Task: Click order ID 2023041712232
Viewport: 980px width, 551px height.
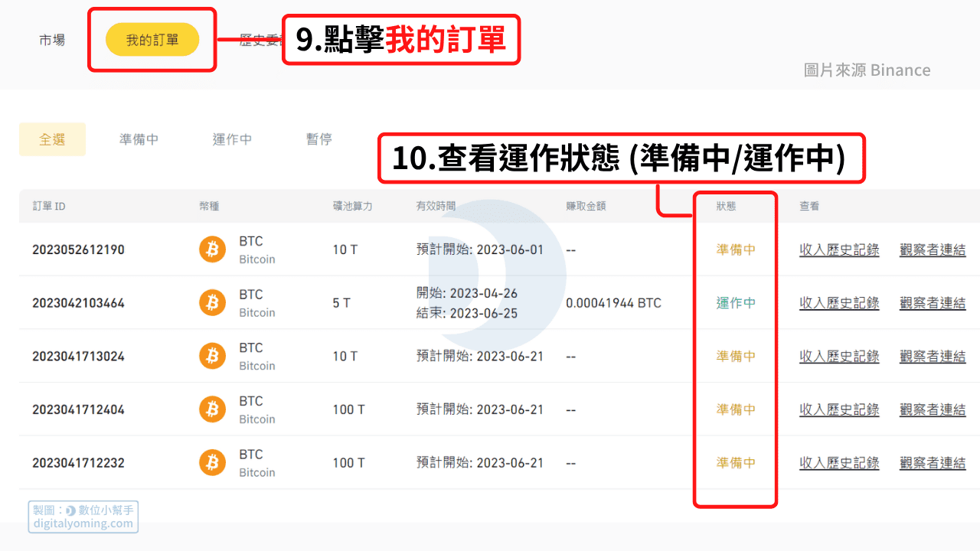Action: pos(78,463)
